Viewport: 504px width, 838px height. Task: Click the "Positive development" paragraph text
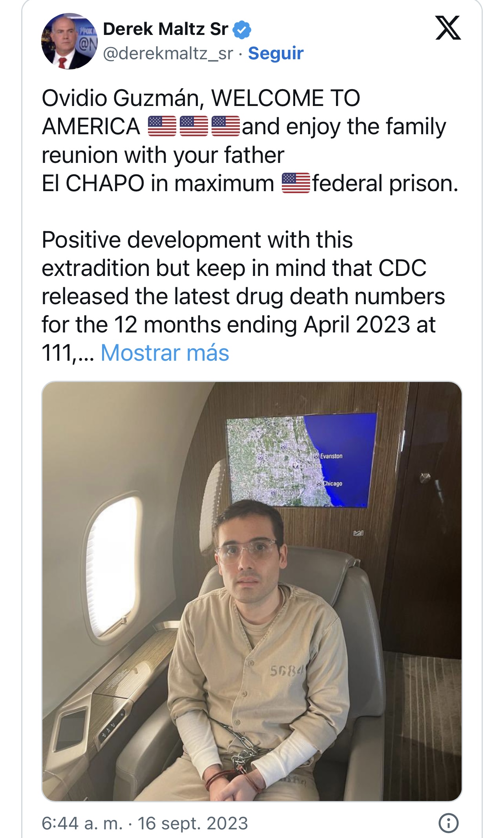coord(243,283)
